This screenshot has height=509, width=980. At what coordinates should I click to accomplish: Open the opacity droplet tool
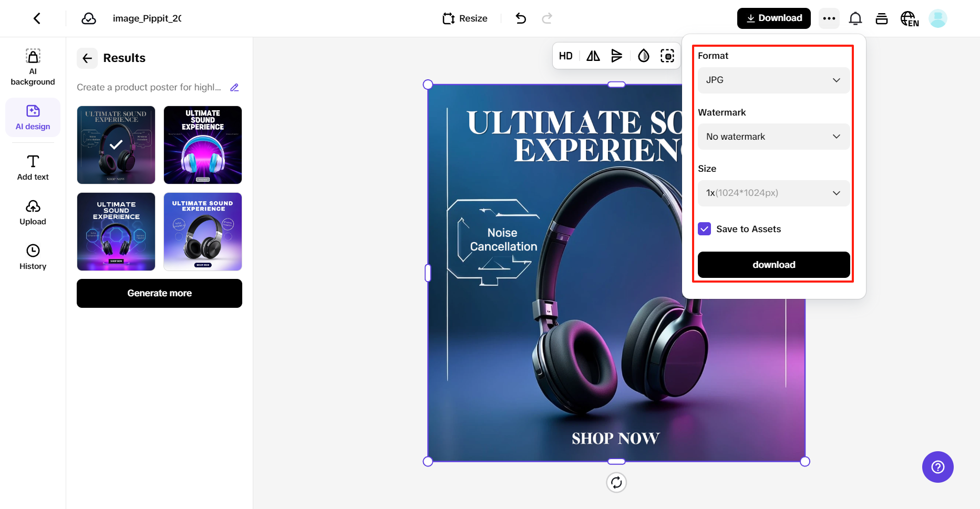point(644,56)
